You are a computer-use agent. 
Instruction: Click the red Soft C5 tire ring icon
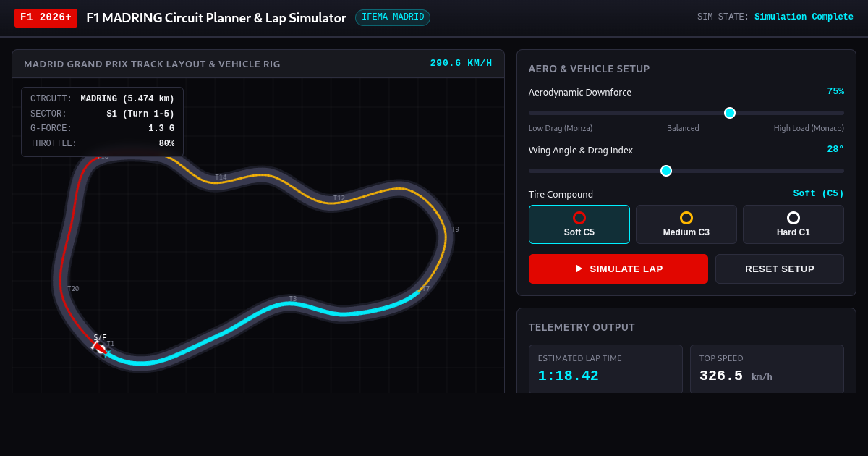[579, 218]
